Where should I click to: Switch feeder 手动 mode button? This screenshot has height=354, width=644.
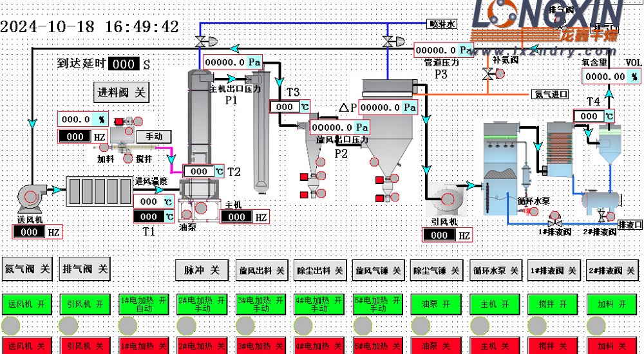(153, 136)
